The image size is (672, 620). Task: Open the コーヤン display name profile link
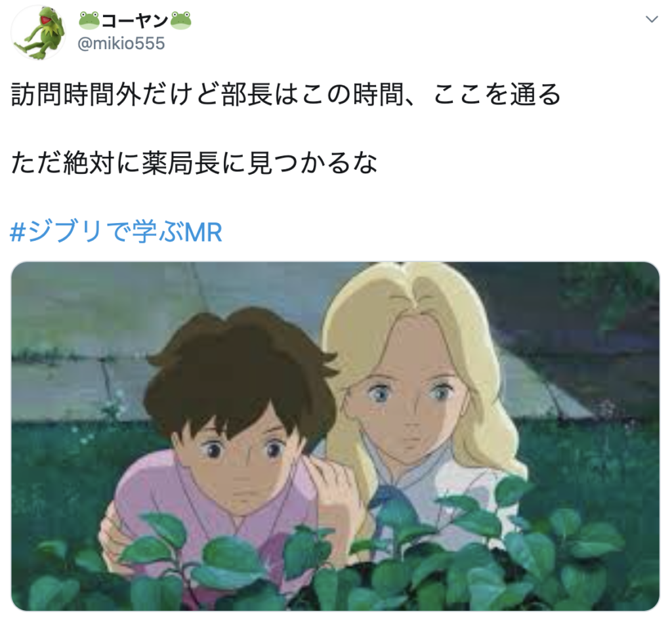(x=135, y=20)
